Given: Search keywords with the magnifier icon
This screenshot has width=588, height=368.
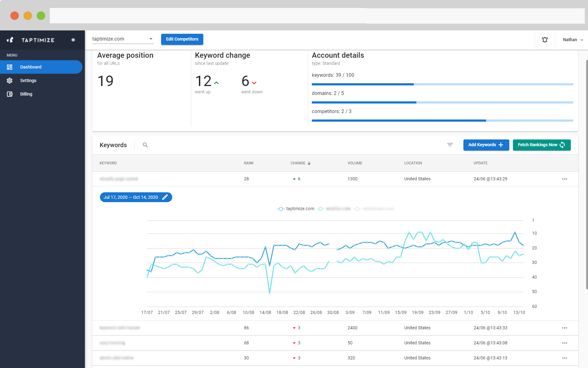Looking at the screenshot, I should pos(145,145).
